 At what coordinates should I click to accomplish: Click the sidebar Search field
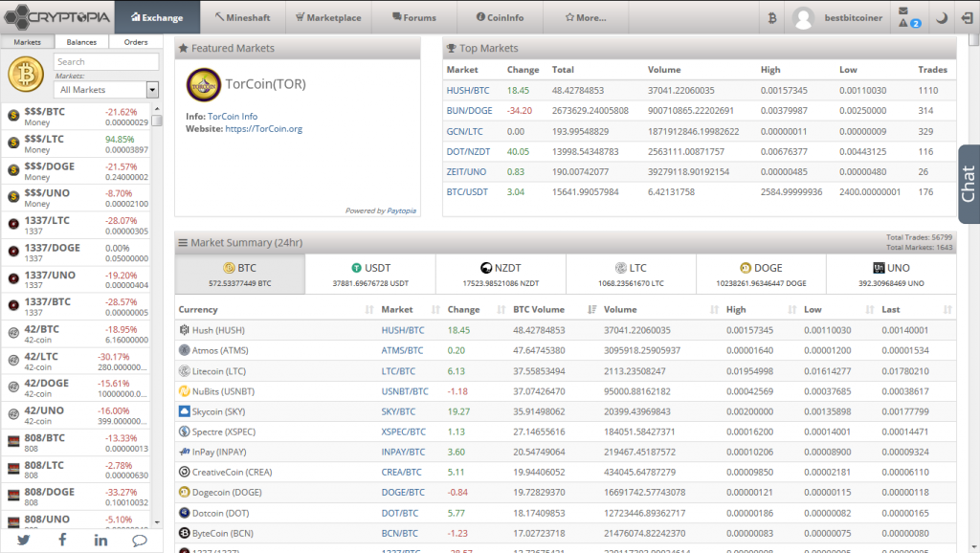pos(106,62)
